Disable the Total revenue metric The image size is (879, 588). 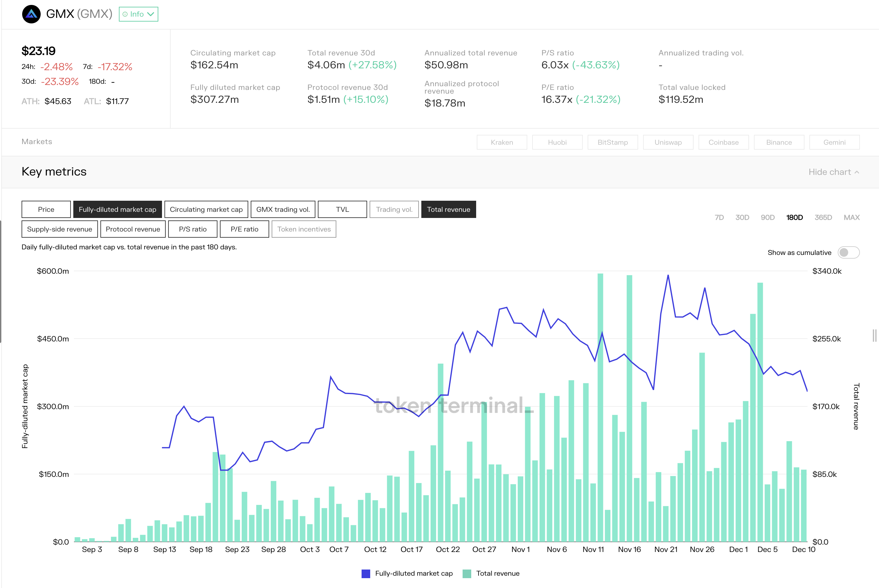tap(448, 209)
